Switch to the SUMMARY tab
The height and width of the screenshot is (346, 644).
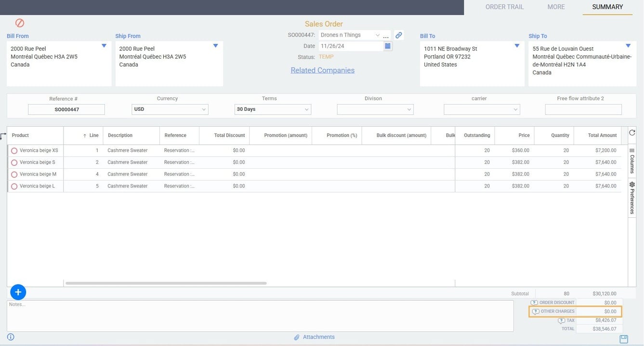[607, 7]
